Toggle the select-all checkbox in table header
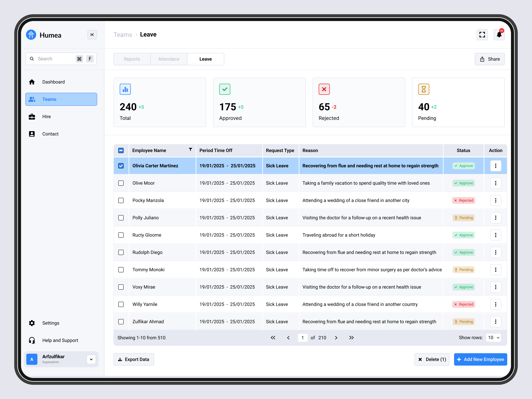Screen dimensions: 532x399 [x=121, y=150]
